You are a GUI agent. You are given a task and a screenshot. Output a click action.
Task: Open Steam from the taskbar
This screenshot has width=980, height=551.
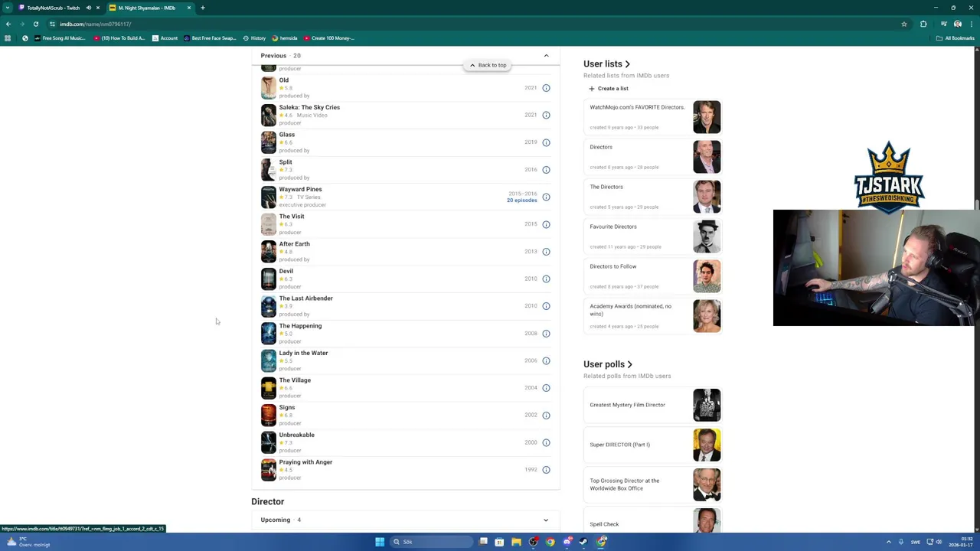584,542
